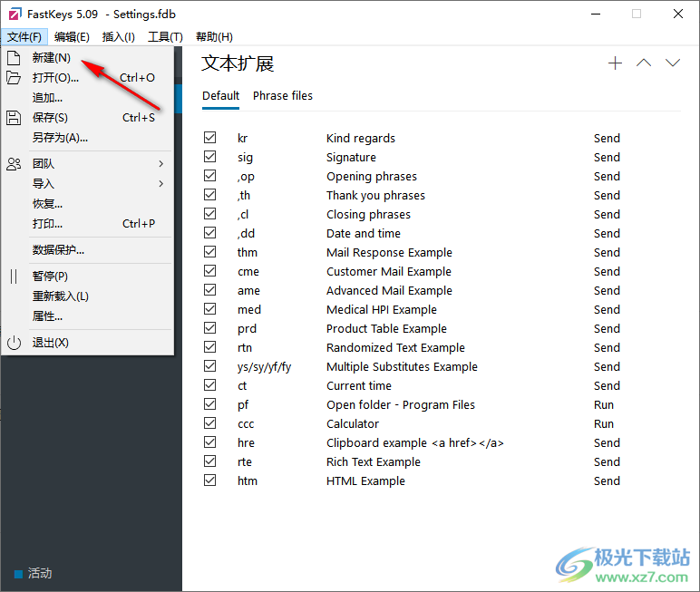Open the 文件(F) menu
The height and width of the screenshot is (592, 700).
coord(24,37)
